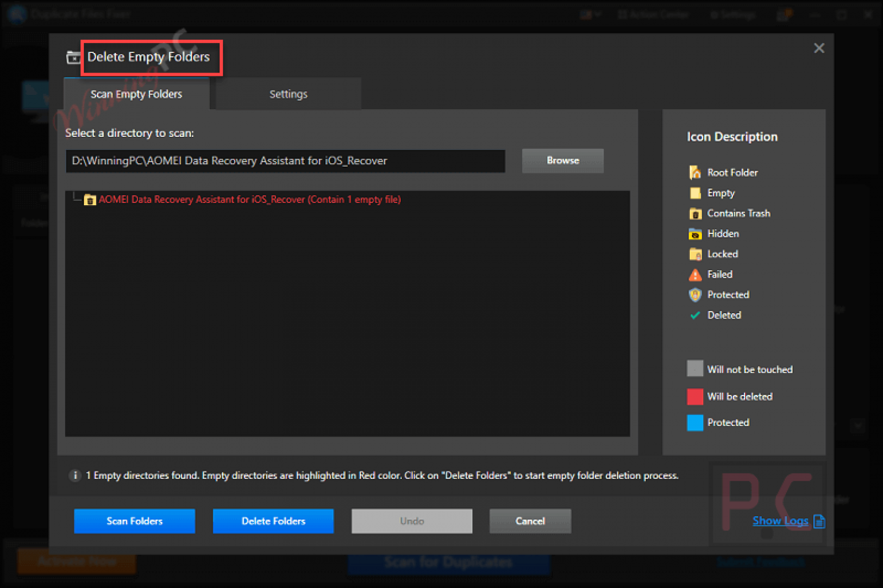Click Activate Now in the background window
This screenshot has width=883, height=588.
76,561
